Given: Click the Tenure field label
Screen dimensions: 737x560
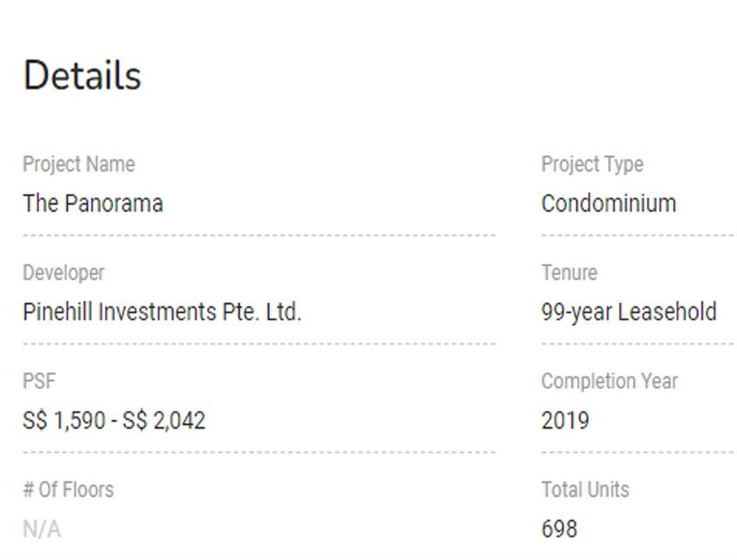Looking at the screenshot, I should (x=568, y=273).
